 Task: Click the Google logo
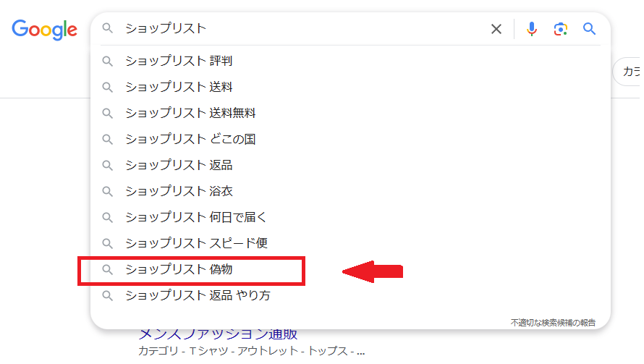(44, 29)
